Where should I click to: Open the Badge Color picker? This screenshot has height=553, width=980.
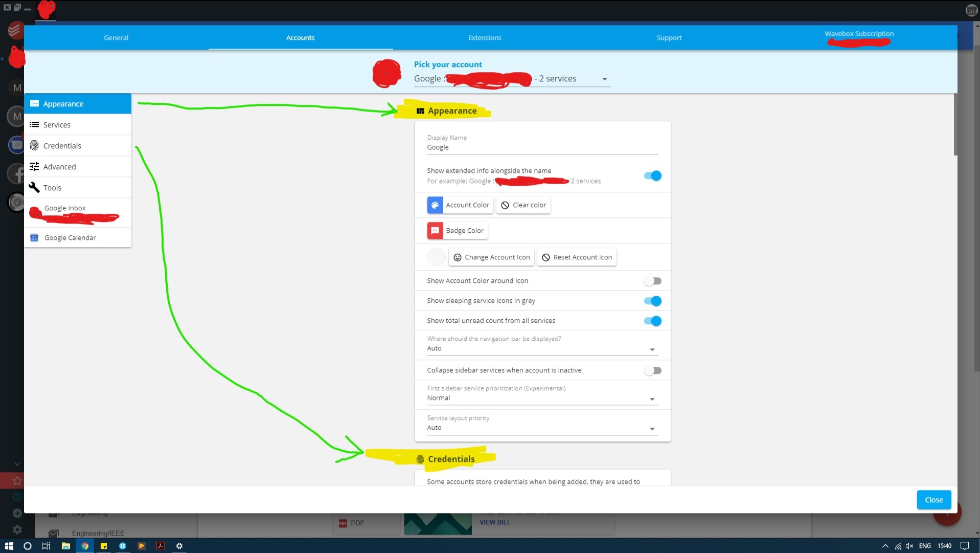pyautogui.click(x=457, y=230)
